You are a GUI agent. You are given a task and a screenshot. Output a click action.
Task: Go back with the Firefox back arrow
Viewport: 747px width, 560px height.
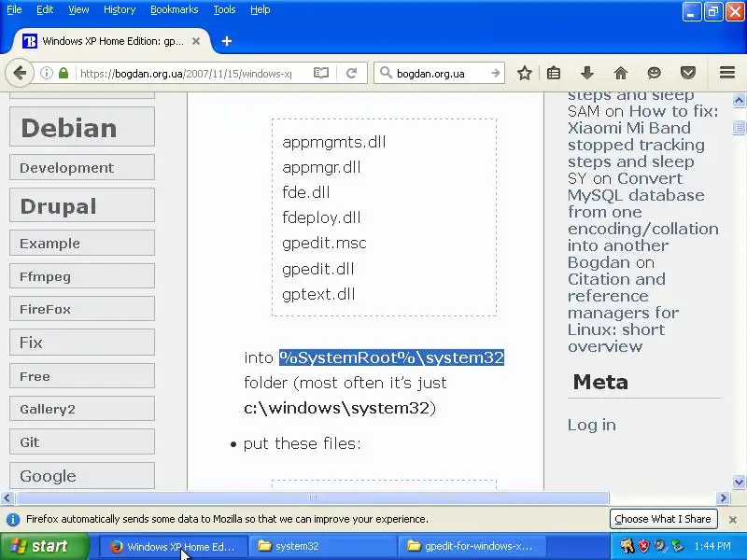(x=20, y=74)
